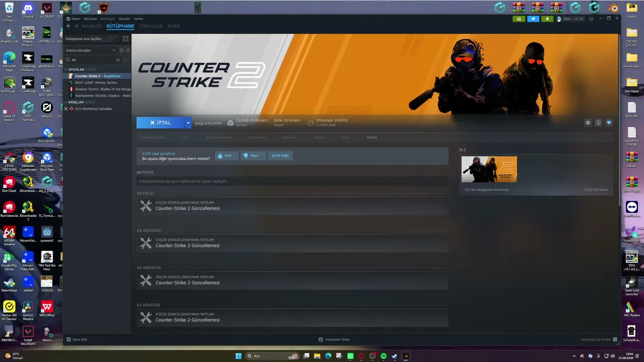
Task: Switch library to grid view icon
Action: [125, 38]
